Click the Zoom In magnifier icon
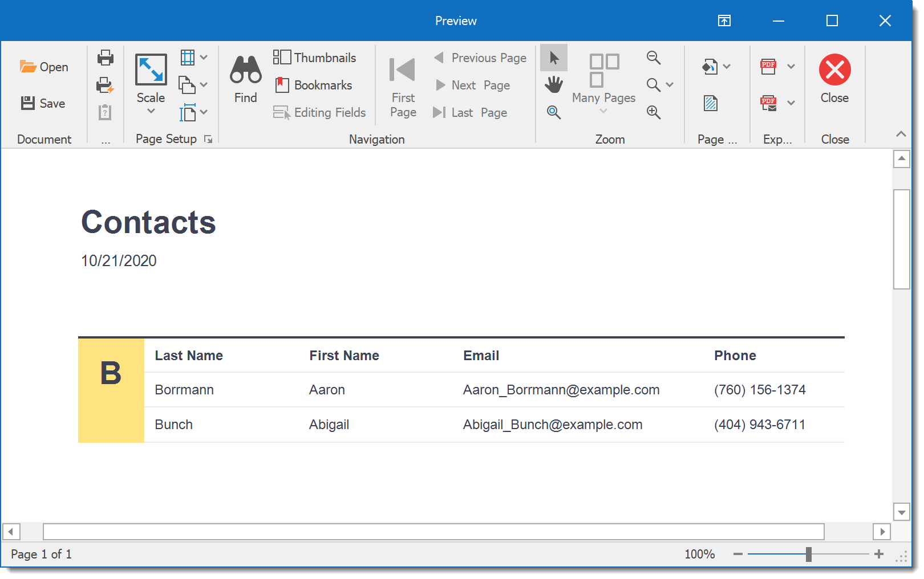The image size is (924, 579). [x=654, y=112]
